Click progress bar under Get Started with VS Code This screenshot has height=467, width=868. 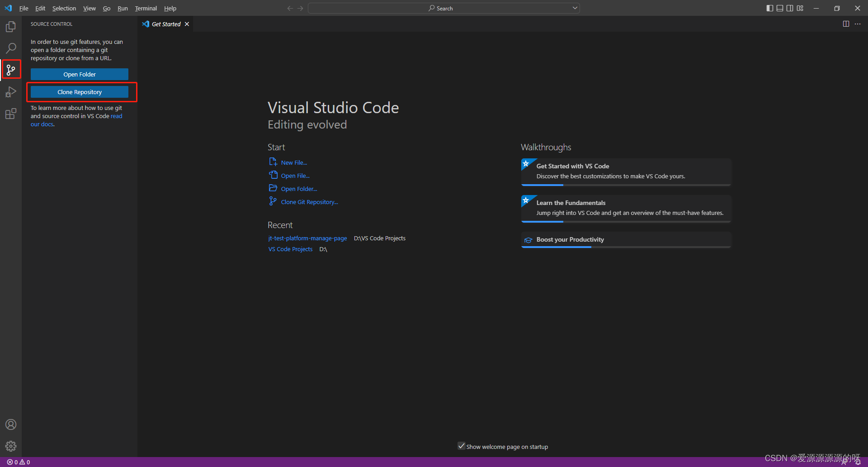626,185
